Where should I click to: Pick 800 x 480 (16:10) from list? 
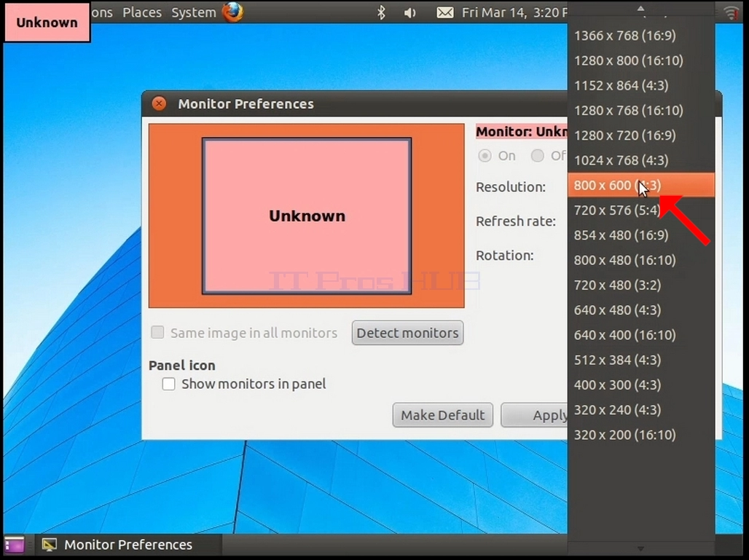(641, 260)
